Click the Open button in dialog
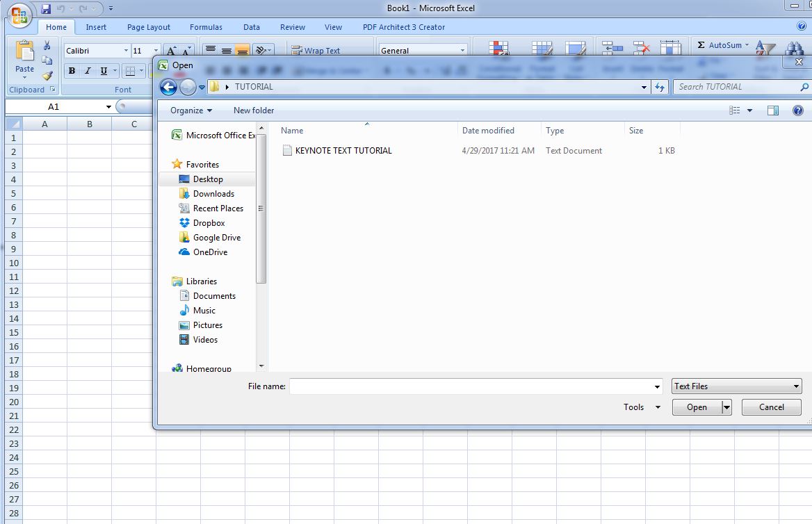The height and width of the screenshot is (524, 812). [x=697, y=407]
